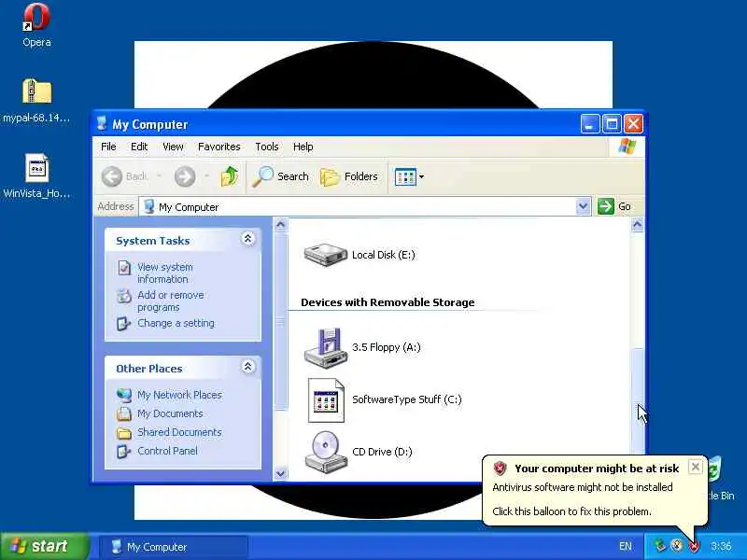
Task: Click Add or remove programs link
Action: tap(171, 301)
